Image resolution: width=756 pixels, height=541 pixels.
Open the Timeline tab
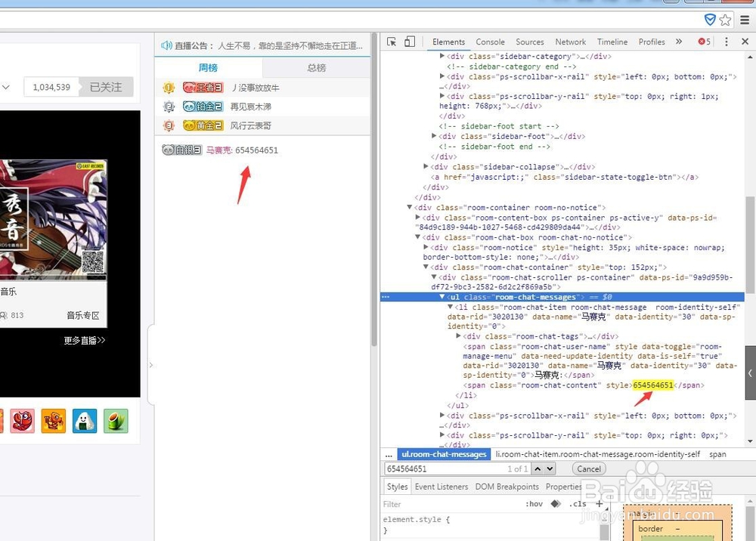(612, 42)
